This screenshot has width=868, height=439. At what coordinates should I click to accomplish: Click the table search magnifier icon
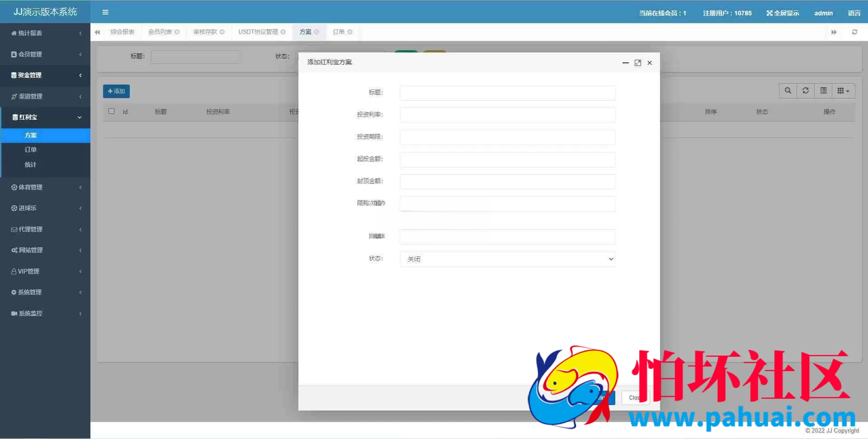tap(788, 91)
